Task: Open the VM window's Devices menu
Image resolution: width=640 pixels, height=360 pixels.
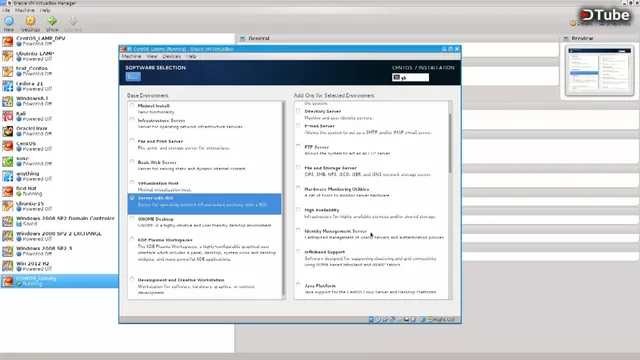Action: tap(171, 56)
